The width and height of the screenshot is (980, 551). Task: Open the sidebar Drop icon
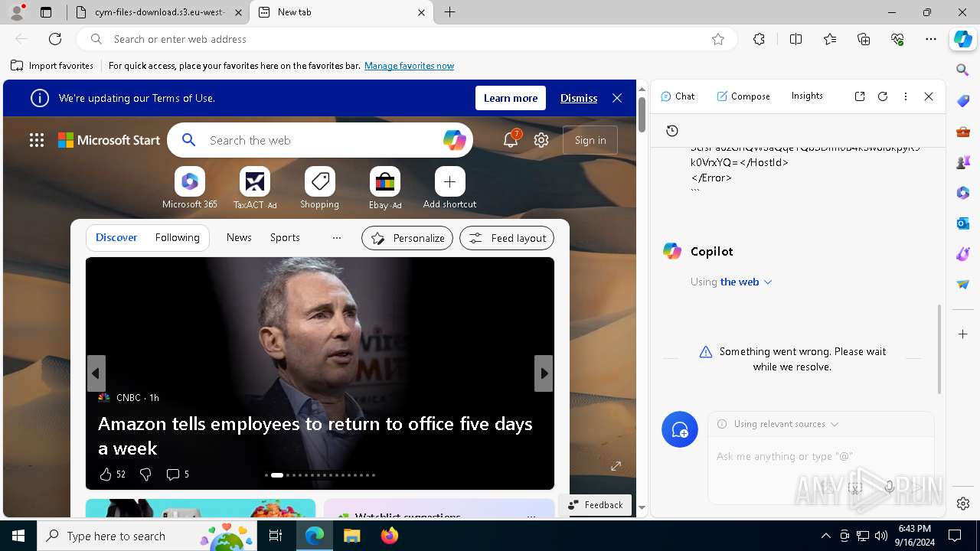point(963,285)
